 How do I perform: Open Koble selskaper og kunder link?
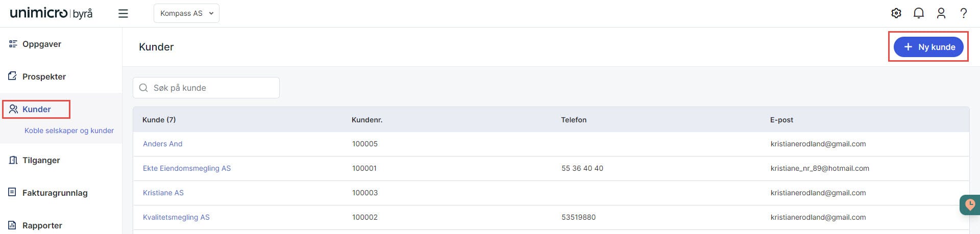69,131
